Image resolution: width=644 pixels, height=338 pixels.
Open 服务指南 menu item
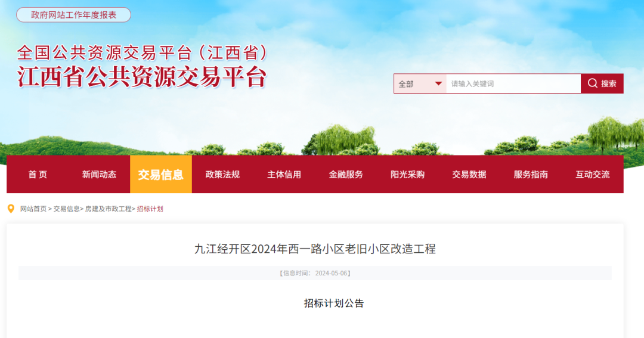click(531, 175)
